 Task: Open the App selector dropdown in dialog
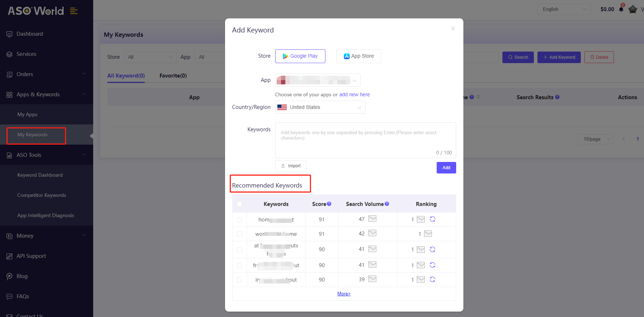click(x=318, y=80)
